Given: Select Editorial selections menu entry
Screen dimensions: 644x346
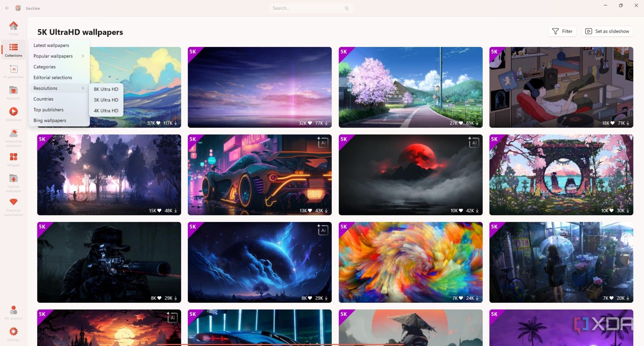Looking at the screenshot, I should pos(59,78).
